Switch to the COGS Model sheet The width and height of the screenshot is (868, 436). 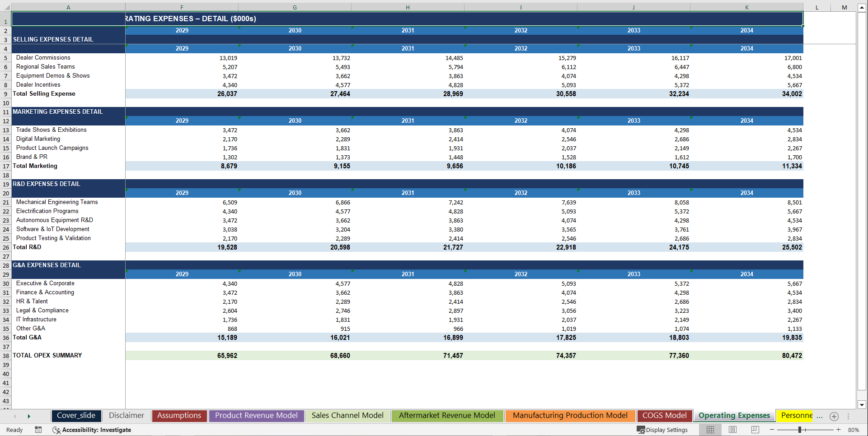664,415
